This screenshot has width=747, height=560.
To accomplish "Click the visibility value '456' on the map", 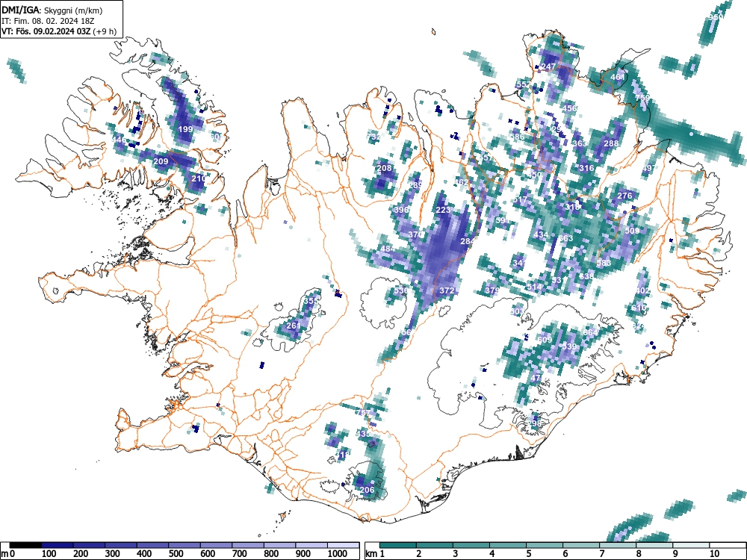I will [570, 108].
